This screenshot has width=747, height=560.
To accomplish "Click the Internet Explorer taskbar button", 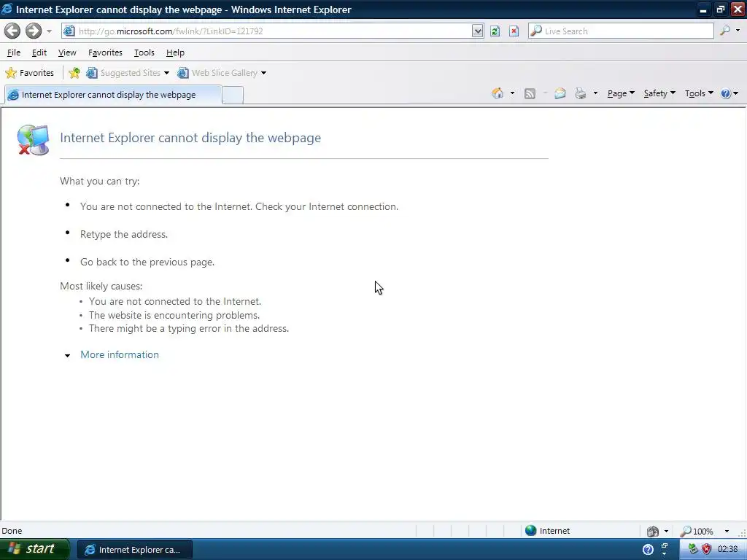I will point(135,550).
